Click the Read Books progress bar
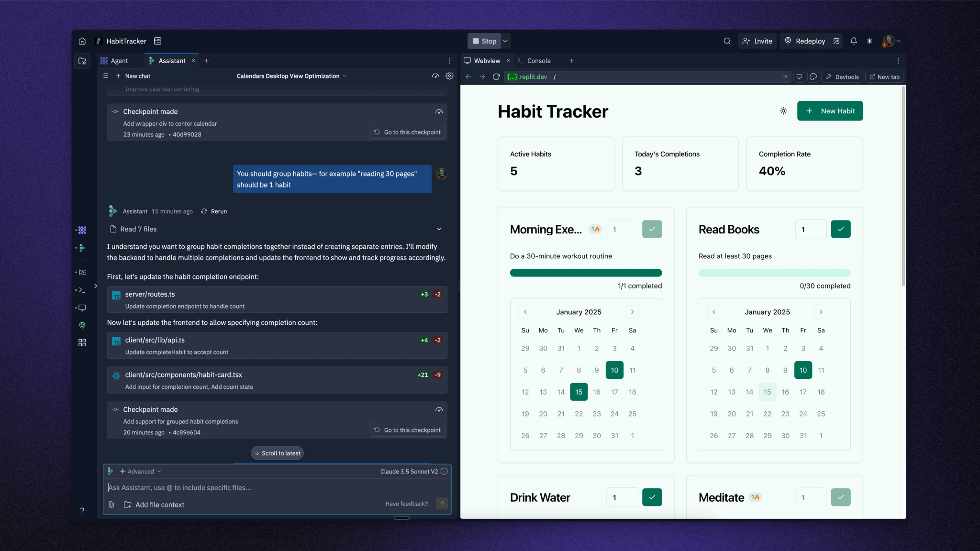 click(774, 273)
